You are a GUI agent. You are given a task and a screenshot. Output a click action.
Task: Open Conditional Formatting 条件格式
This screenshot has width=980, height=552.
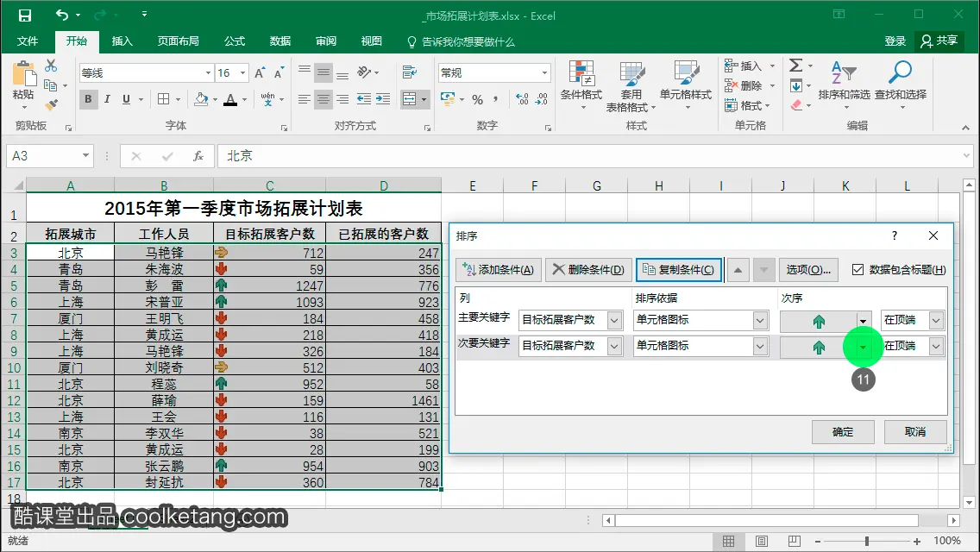coord(581,85)
